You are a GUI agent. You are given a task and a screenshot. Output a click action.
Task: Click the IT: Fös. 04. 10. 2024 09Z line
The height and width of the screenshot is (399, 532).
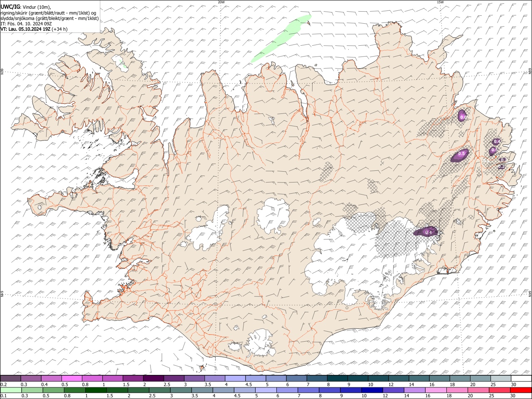tap(26, 24)
